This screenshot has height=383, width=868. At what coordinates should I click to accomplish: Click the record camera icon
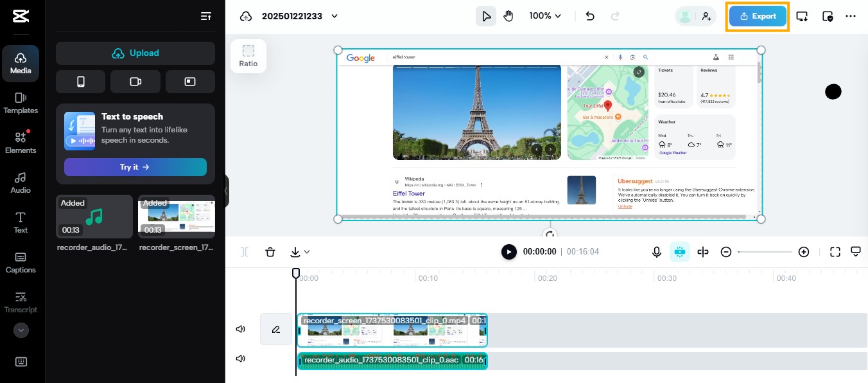pos(135,82)
